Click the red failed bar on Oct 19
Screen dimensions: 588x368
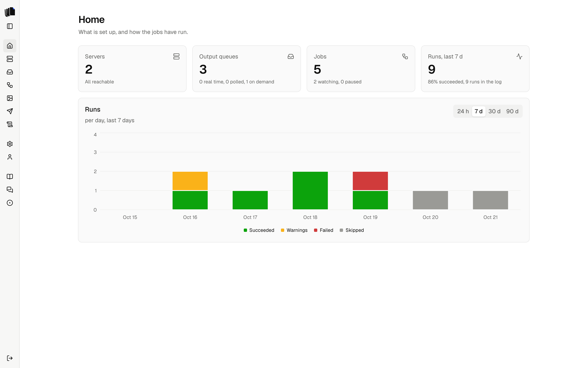[x=370, y=181]
